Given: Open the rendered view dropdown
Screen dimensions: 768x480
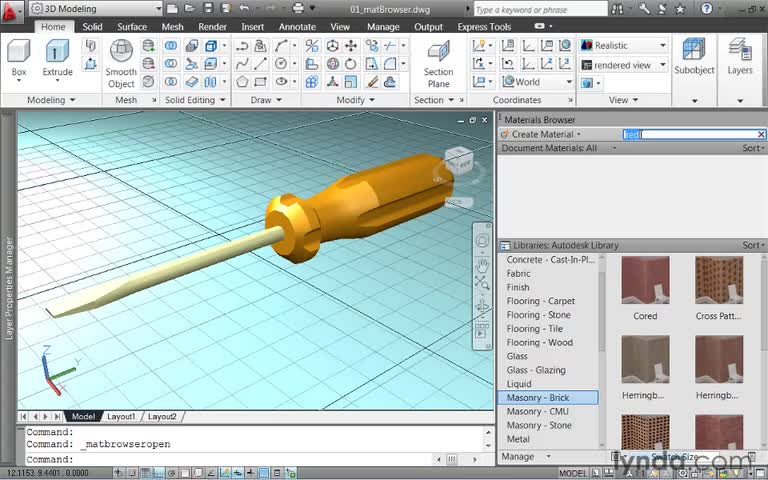Looking at the screenshot, I should (x=624, y=65).
